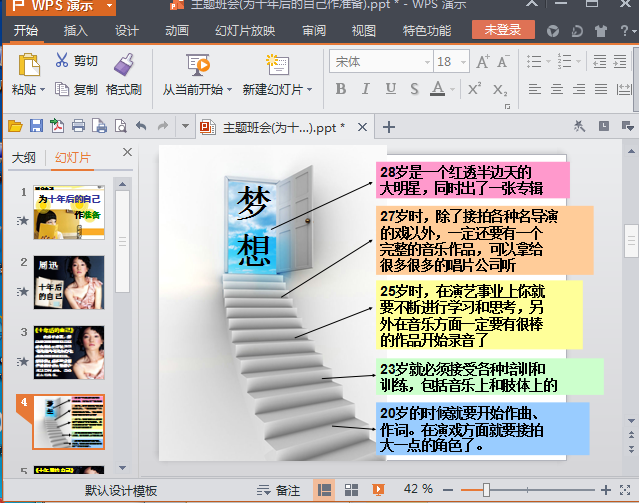
Task: Switch to the 动画 ribbon tab
Action: pos(177,31)
